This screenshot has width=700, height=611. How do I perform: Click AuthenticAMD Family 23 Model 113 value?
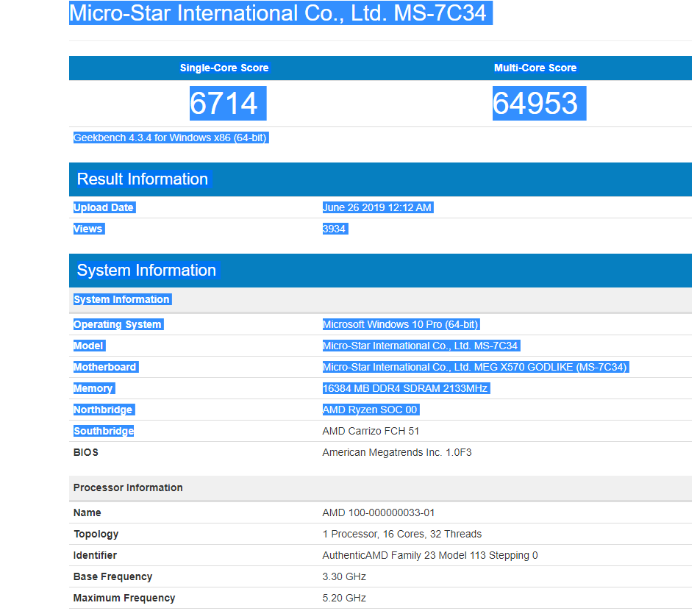tap(430, 556)
